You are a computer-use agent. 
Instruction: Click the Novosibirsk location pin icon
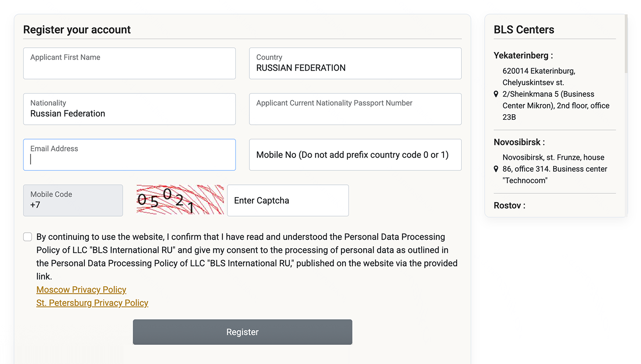pos(496,169)
